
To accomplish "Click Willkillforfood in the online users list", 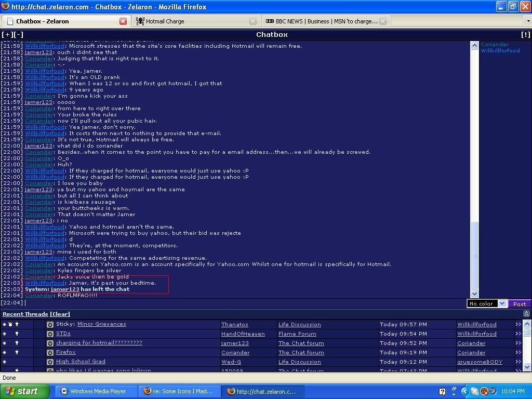I will click(x=500, y=50).
